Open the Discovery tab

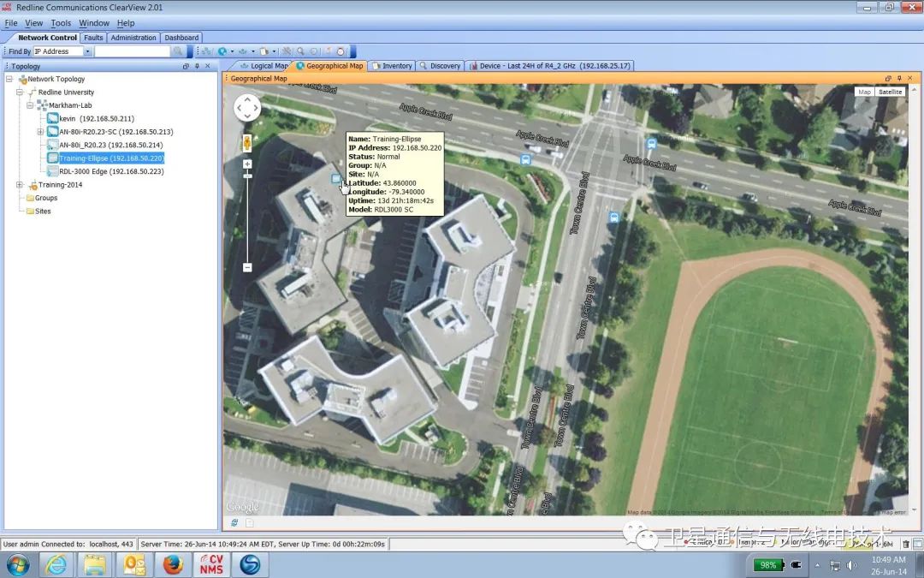pos(441,66)
